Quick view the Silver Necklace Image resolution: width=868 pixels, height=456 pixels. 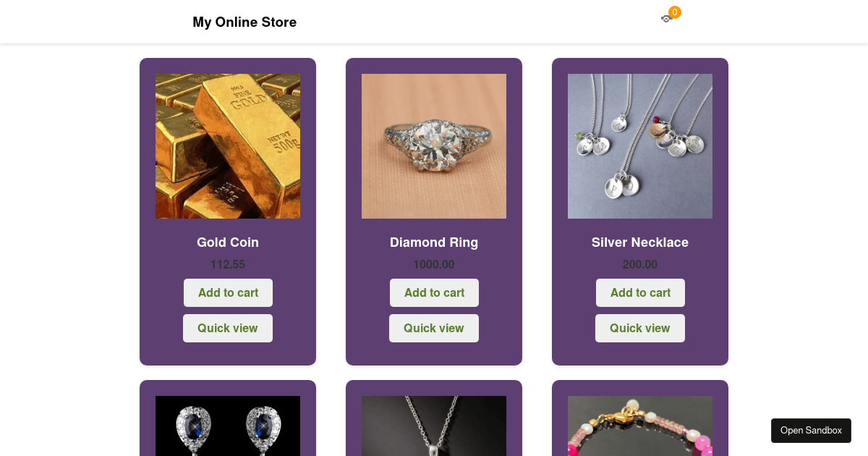(640, 328)
